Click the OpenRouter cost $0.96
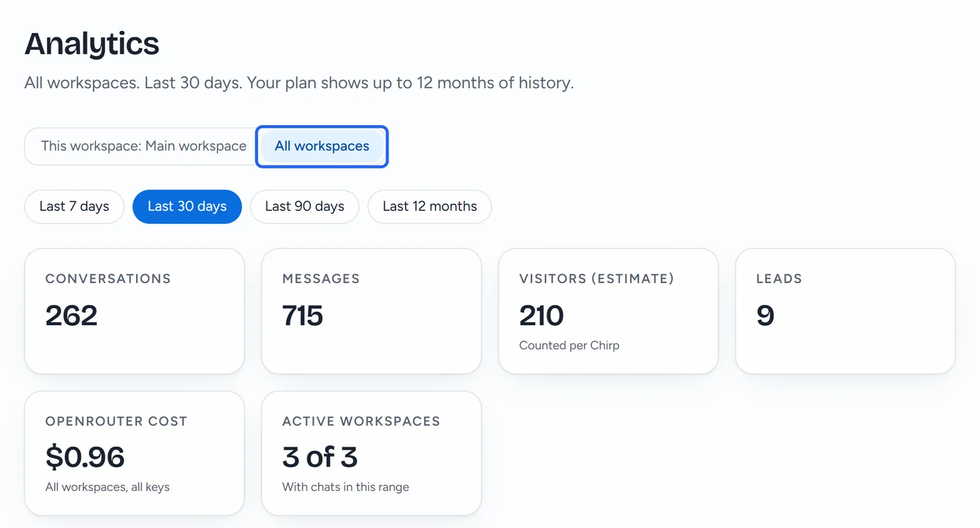Image resolution: width=980 pixels, height=528 pixels. click(x=85, y=457)
